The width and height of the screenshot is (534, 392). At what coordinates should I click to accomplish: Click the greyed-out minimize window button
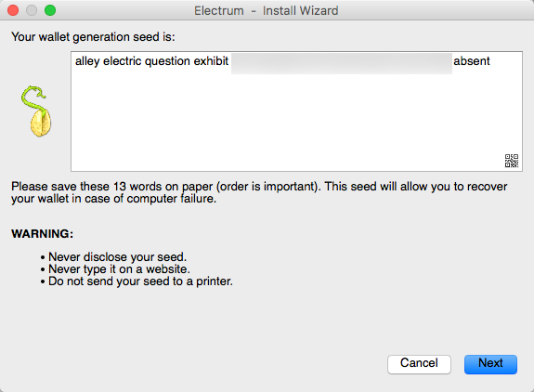(x=32, y=10)
